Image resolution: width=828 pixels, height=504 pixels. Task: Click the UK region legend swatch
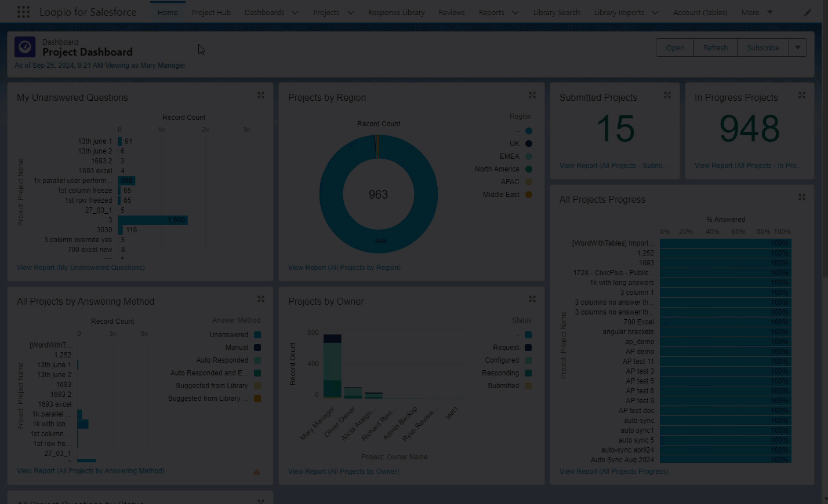[529, 144]
